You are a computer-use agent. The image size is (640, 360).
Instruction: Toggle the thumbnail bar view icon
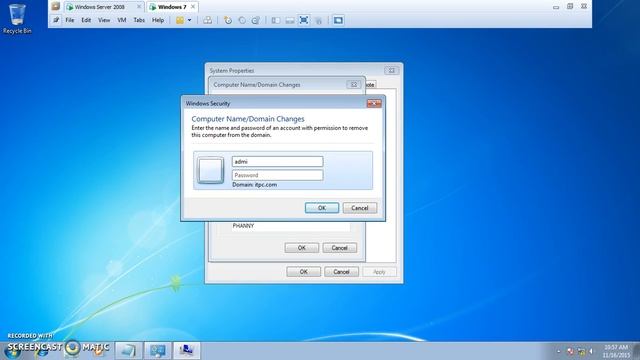point(290,20)
